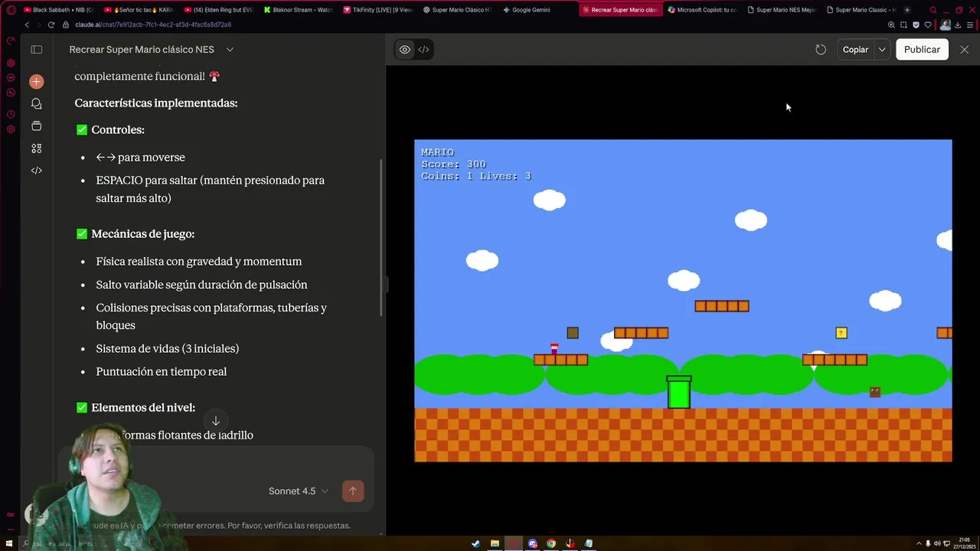Switch to Microsoft Copilot tab
This screenshot has height=551, width=980.
coord(701,10)
